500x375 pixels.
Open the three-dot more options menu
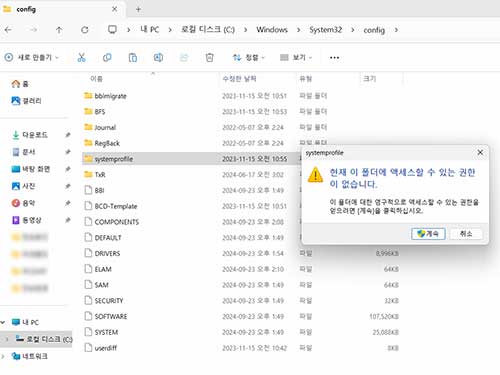334,58
